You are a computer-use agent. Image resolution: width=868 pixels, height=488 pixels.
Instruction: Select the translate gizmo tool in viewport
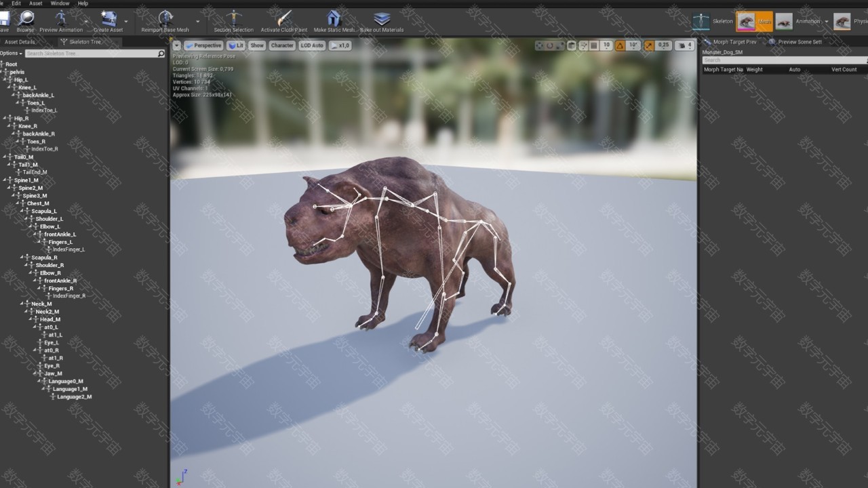540,45
